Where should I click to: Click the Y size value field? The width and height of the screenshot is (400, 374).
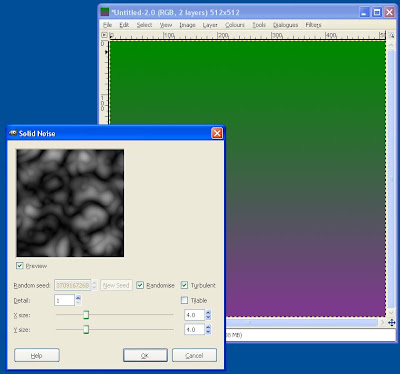click(194, 330)
